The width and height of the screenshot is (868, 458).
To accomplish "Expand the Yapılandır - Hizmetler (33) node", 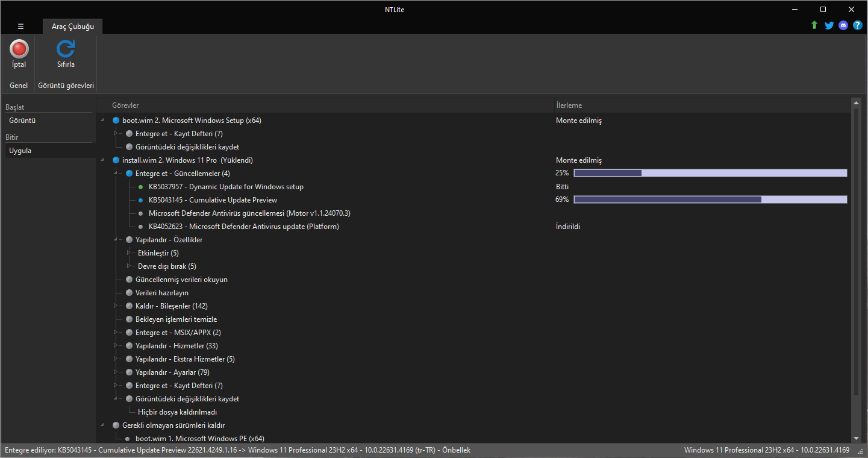I will pos(116,346).
